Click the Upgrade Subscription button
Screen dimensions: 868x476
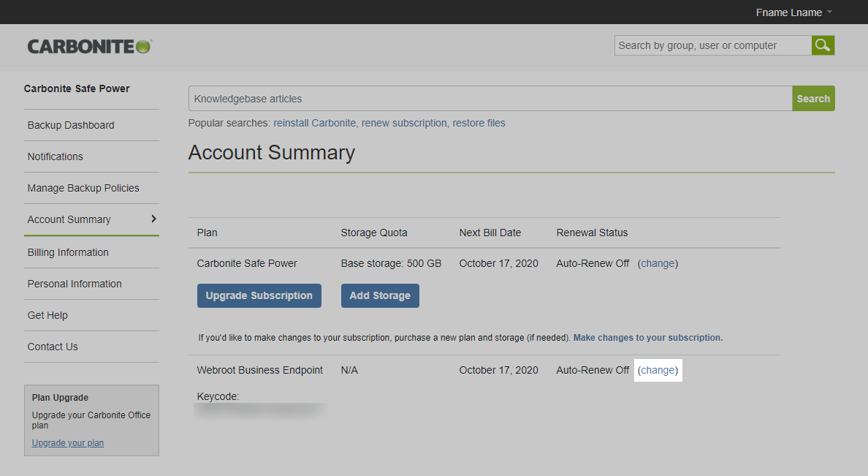click(x=259, y=295)
